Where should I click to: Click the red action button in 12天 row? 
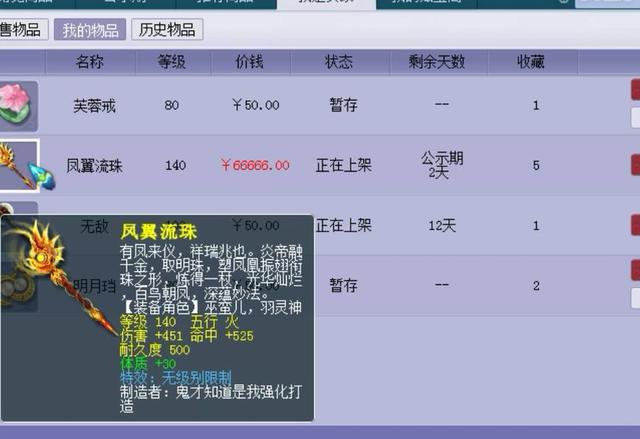click(x=636, y=225)
